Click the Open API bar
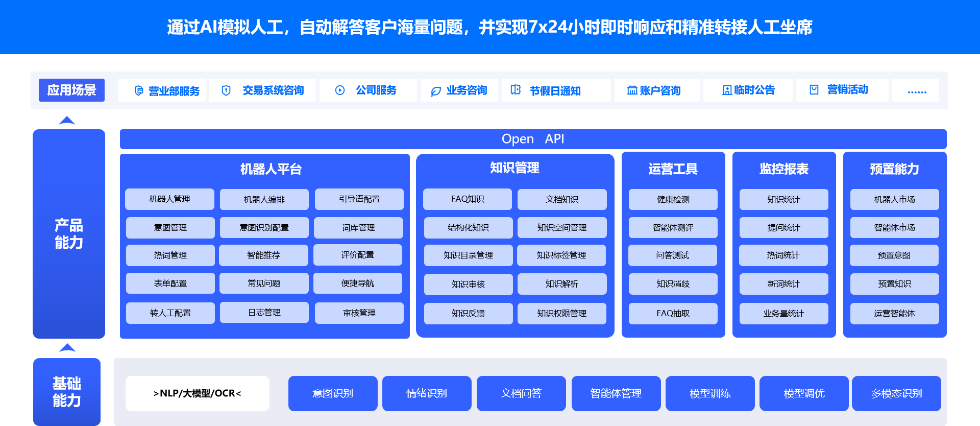This screenshot has width=980, height=426. pyautogui.click(x=533, y=139)
